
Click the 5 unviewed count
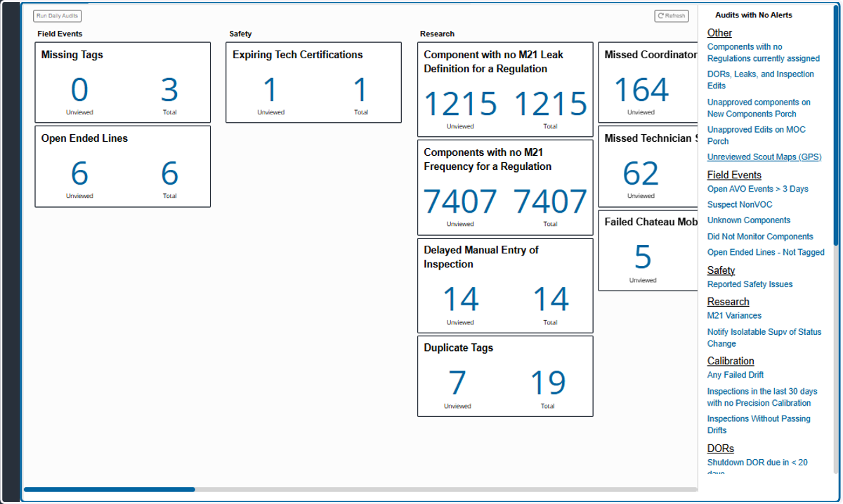click(x=643, y=258)
